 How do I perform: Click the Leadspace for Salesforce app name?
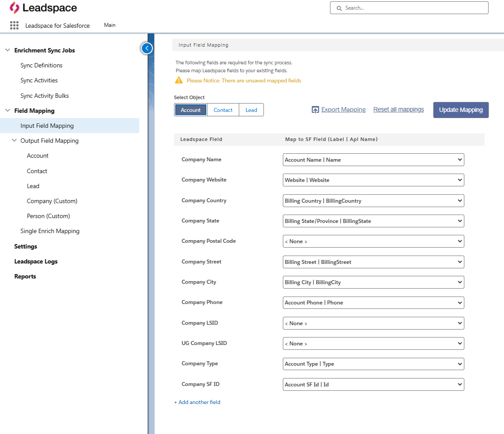click(x=58, y=26)
